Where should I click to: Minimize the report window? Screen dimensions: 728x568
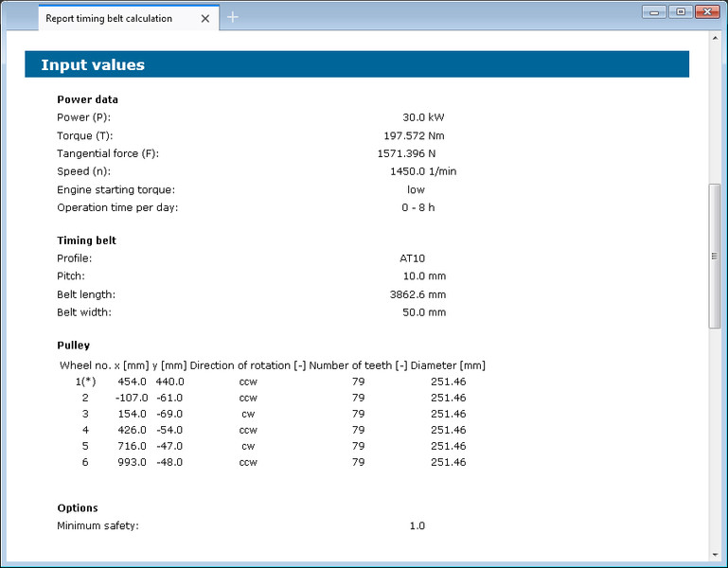click(x=654, y=11)
